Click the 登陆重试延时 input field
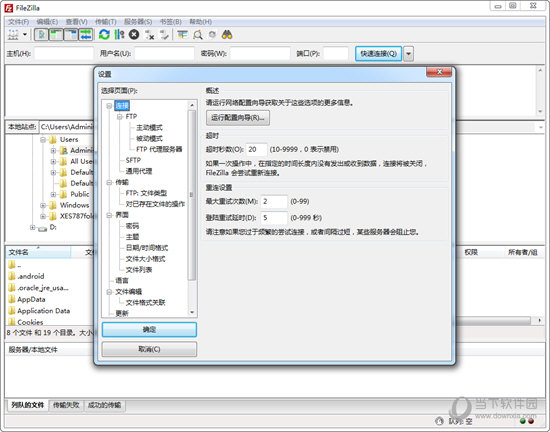The width and height of the screenshot is (550, 432). (x=274, y=218)
